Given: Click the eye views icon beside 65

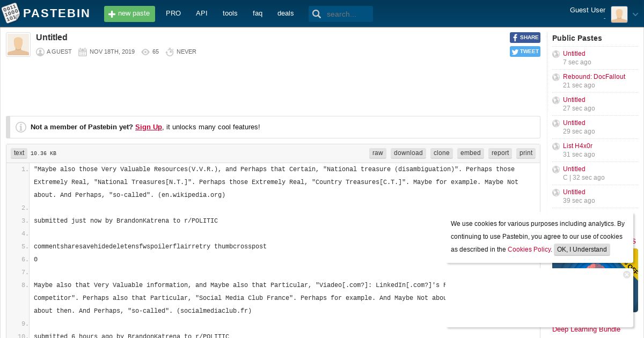Looking at the screenshot, I should pyautogui.click(x=145, y=52).
